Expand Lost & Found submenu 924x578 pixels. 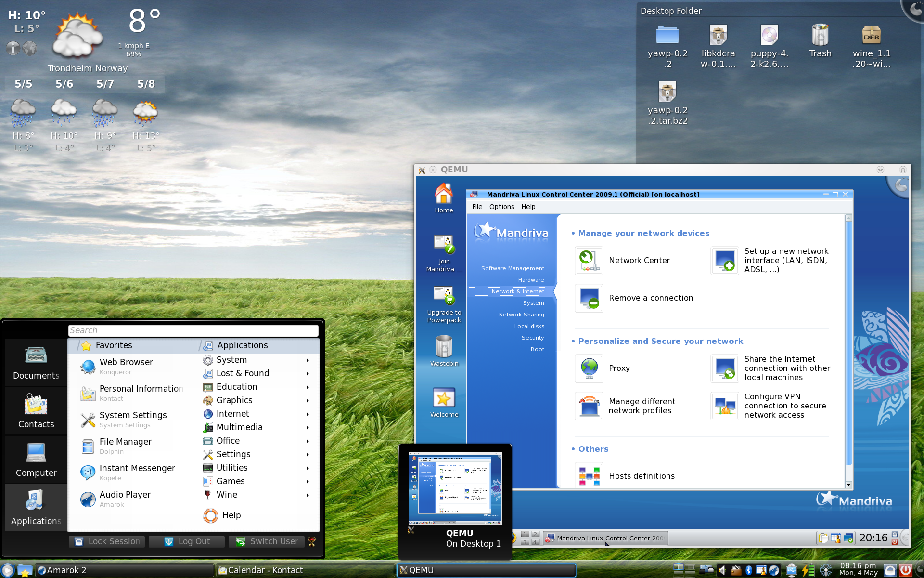coord(256,373)
